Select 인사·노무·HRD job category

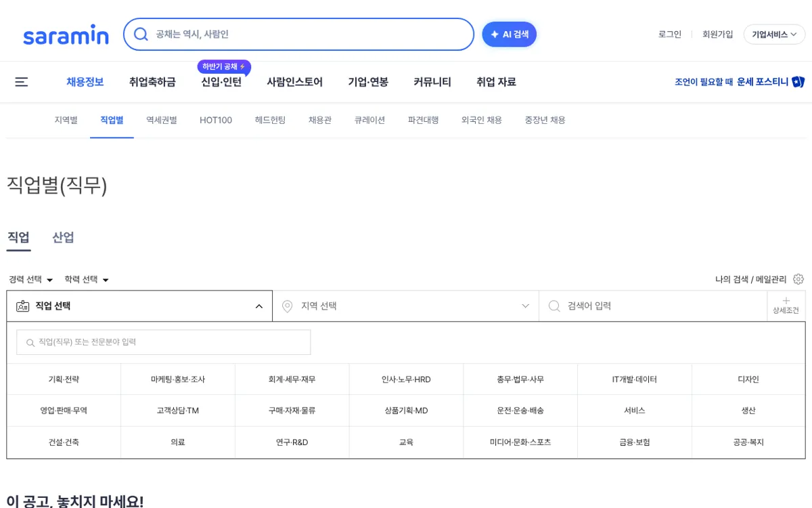(x=406, y=379)
